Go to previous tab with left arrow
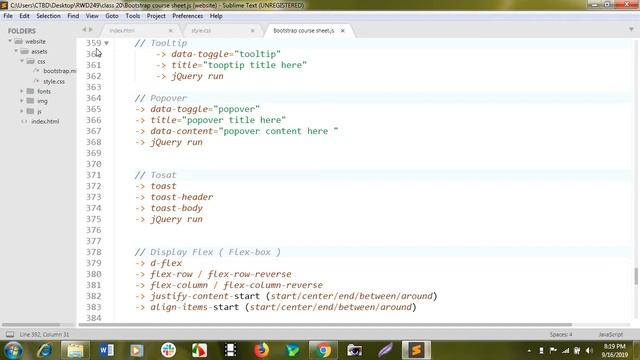640x360 pixels. [84, 30]
